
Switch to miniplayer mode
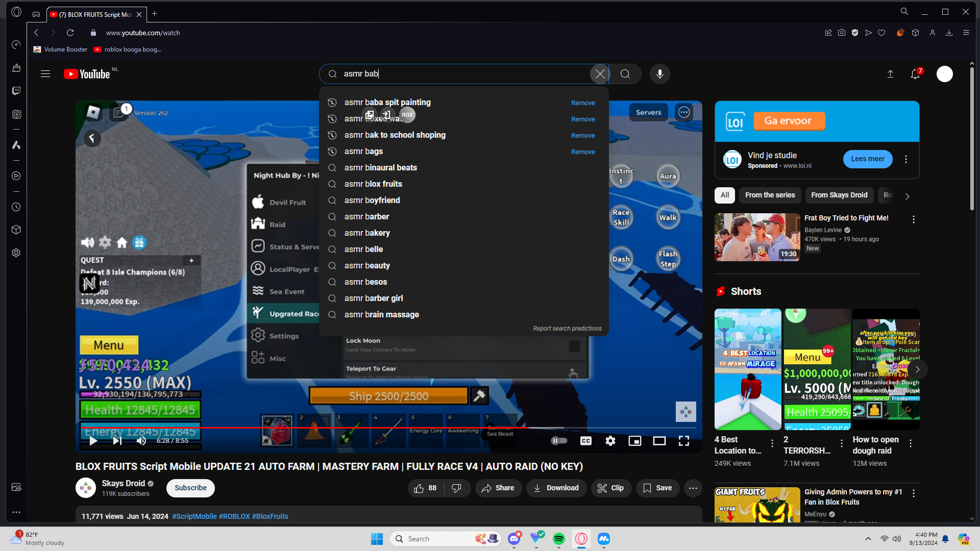pyautogui.click(x=635, y=441)
